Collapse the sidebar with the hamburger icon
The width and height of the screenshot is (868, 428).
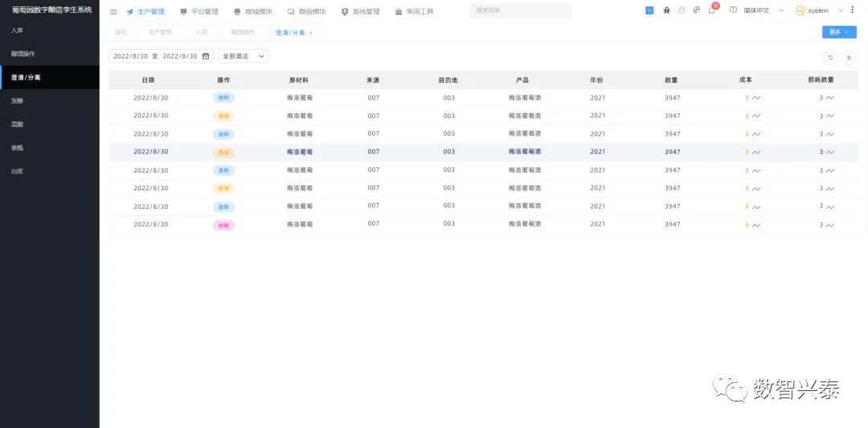click(113, 12)
